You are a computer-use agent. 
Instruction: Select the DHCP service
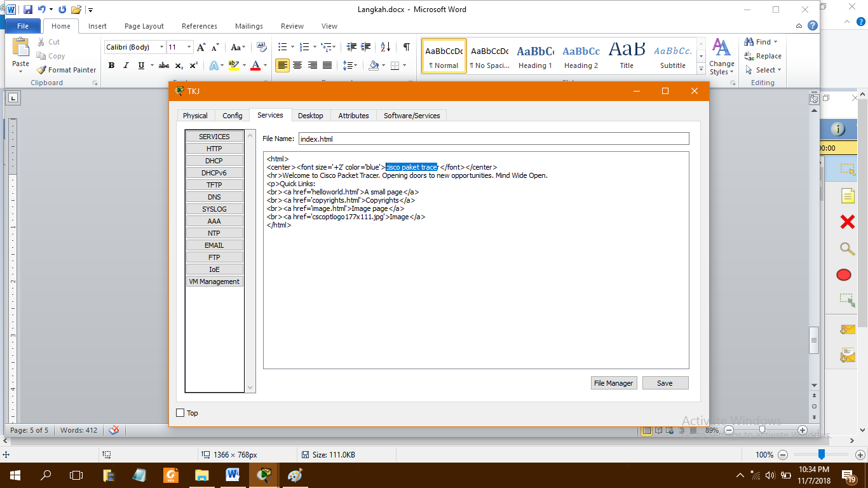point(214,161)
